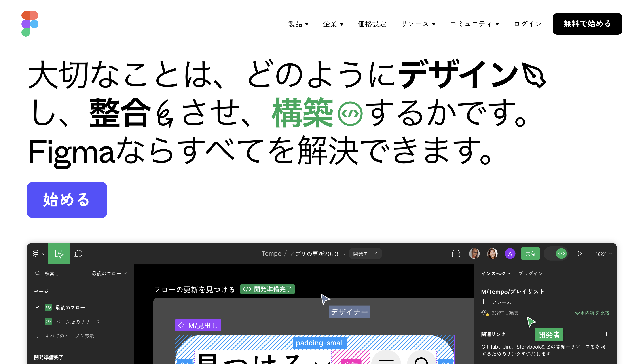This screenshot has height=364, width=643.
Task: Click the Figma logo in header
Action: point(30,24)
